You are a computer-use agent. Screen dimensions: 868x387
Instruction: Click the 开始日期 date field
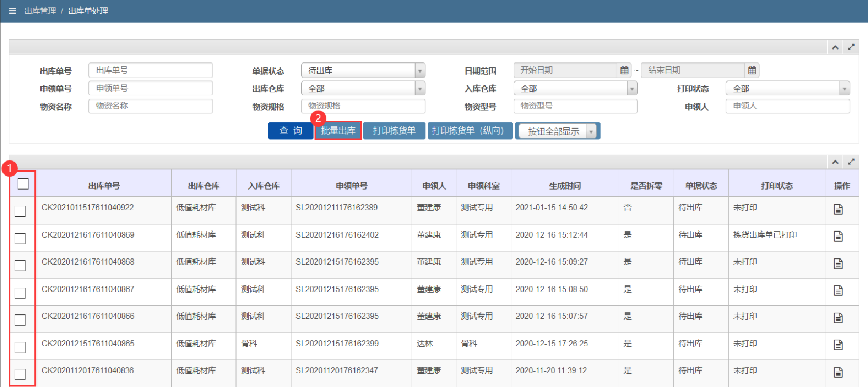pyautogui.click(x=565, y=70)
